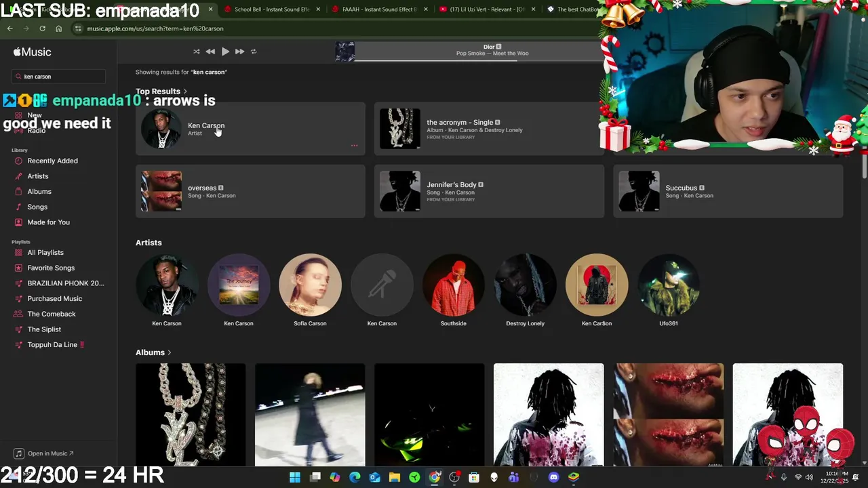Go to the browser home page
Screen dimensions: 868x488
click(x=58, y=28)
